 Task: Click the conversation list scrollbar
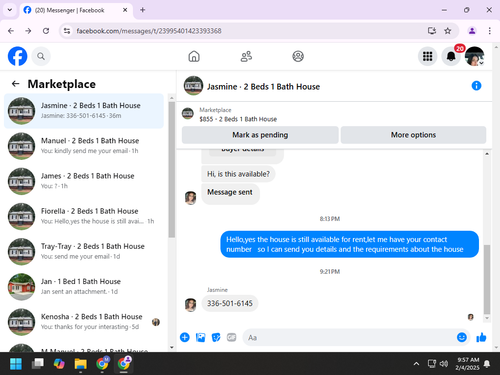click(x=172, y=169)
